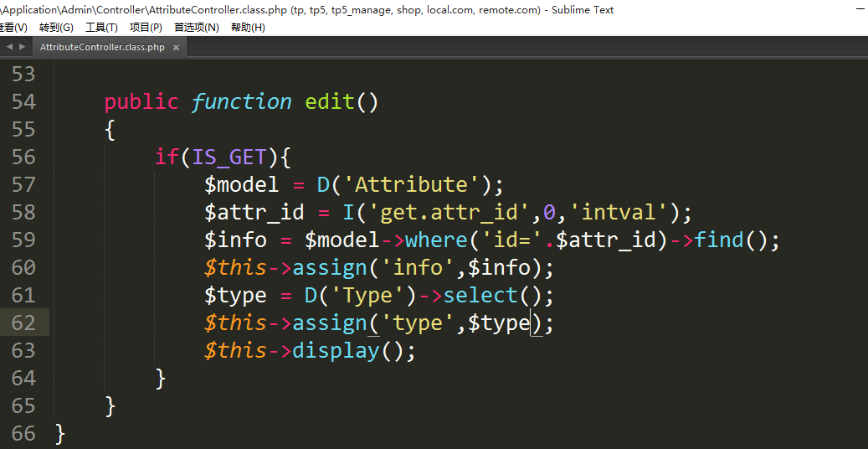Place cursor on the 'edit' function name

[x=329, y=102]
